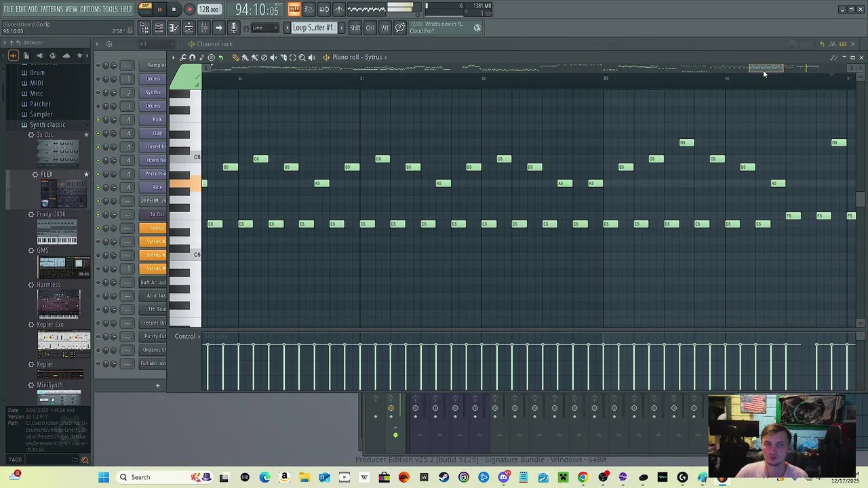The width and height of the screenshot is (868, 488).
Task: Select the Kick channel button
Action: tap(153, 119)
